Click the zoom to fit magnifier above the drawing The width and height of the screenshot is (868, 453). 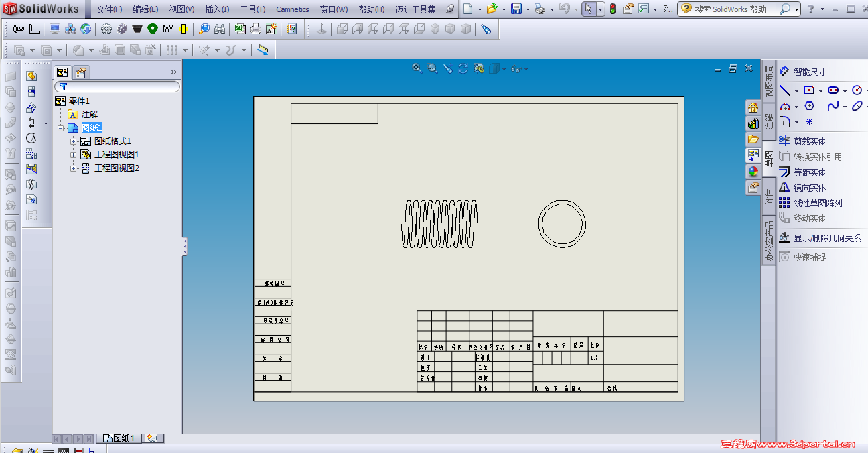417,68
